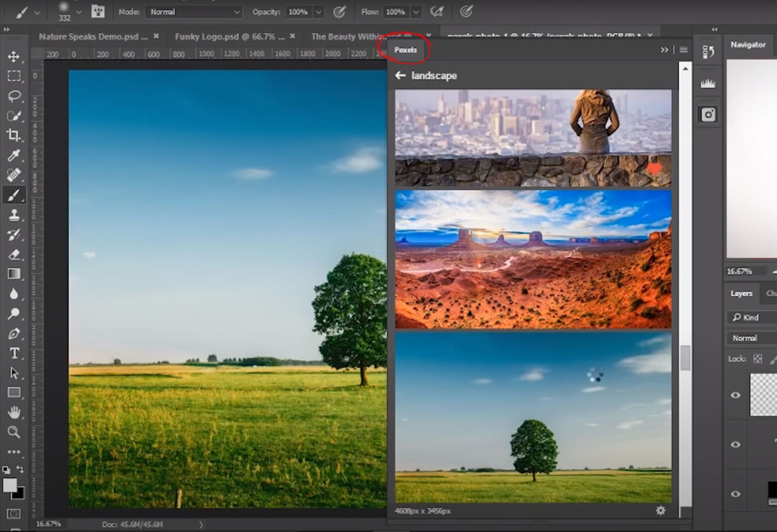Click the back arrow beside landscape search

click(400, 75)
